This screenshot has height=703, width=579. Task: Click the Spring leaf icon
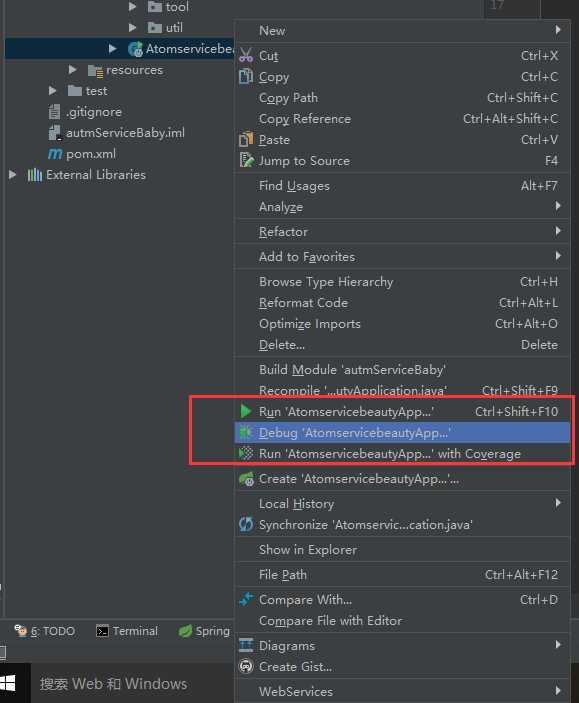[x=185, y=631]
